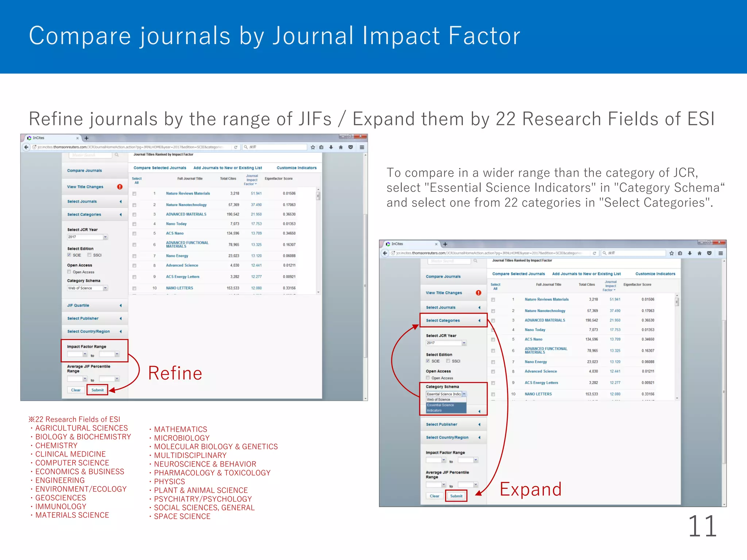747x560 pixels.
Task: Reload the page in the Expand browser window
Action: [595, 253]
